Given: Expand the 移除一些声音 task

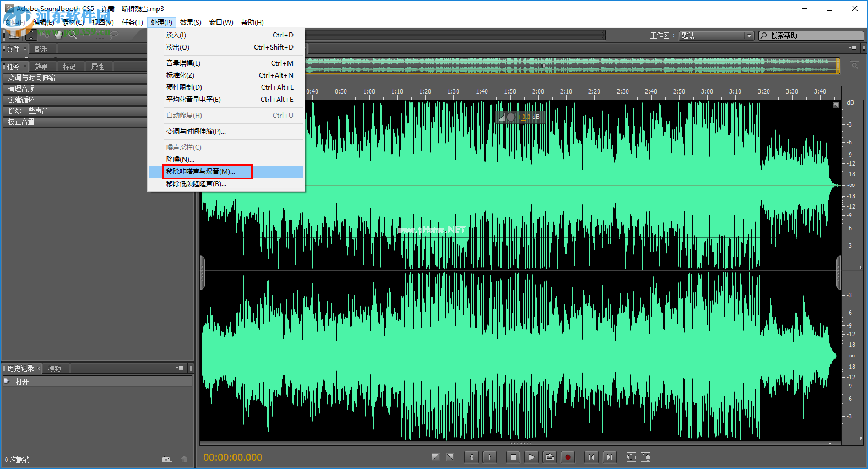Looking at the screenshot, I should pos(74,111).
